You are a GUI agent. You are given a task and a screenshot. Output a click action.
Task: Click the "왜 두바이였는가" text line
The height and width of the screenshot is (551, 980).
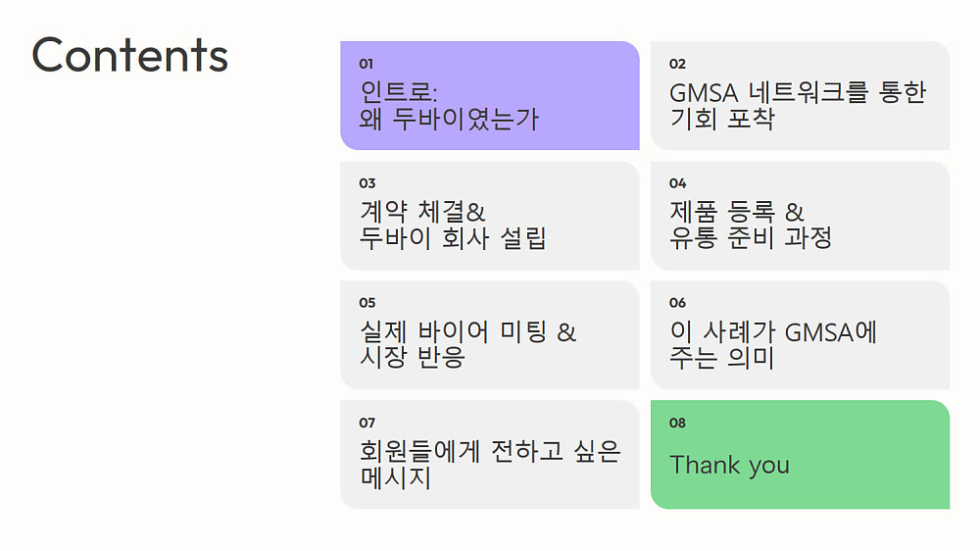coord(449,119)
